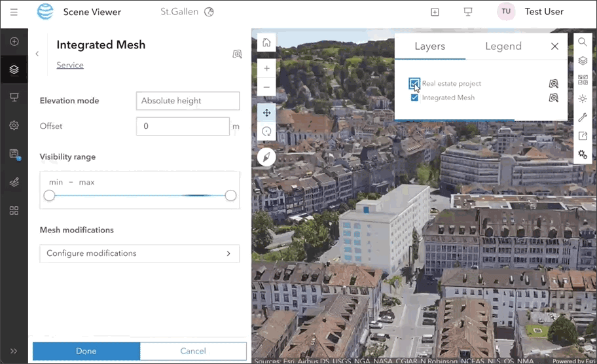Open the hamburger menu
Screen dimensions: 597x364
[14, 12]
